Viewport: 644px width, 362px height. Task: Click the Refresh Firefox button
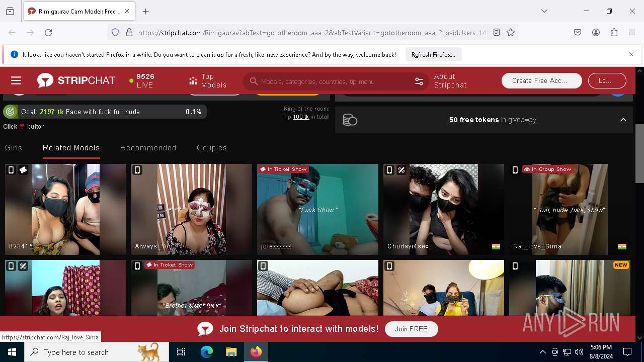433,54
